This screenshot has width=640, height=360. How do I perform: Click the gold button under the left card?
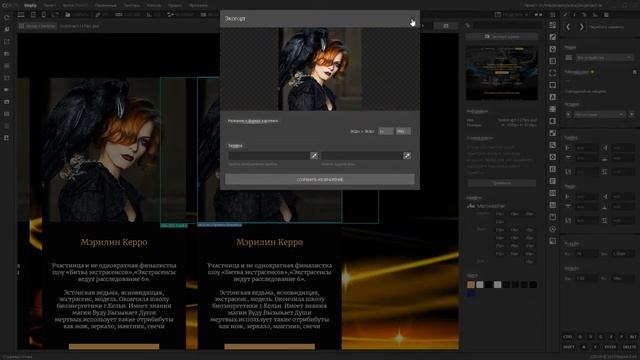click(x=114, y=347)
